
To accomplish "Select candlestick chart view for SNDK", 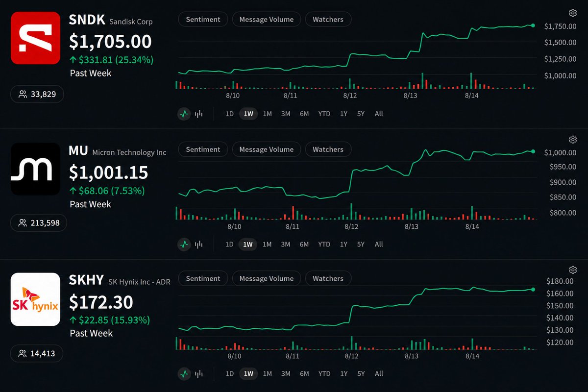I will (199, 114).
